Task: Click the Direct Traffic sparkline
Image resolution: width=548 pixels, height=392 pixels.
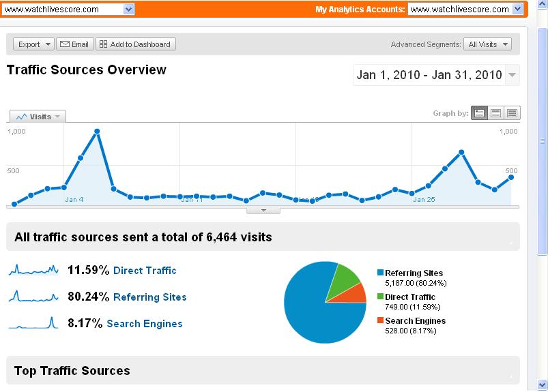Action: click(x=33, y=270)
